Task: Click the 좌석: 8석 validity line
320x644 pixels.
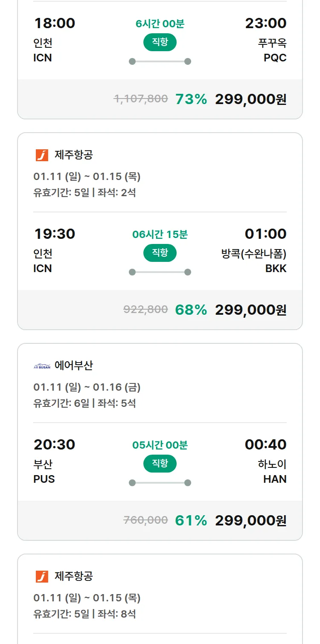Action: (x=84, y=614)
